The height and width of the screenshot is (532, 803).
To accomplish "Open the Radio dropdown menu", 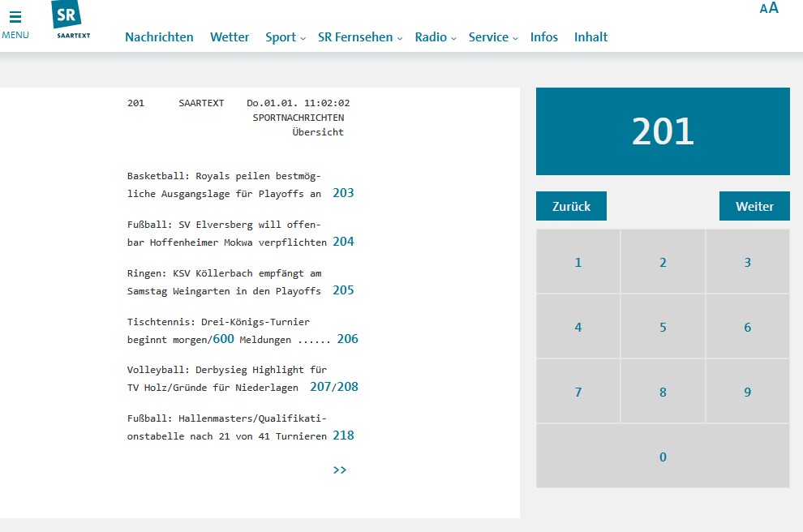I will 436,37.
